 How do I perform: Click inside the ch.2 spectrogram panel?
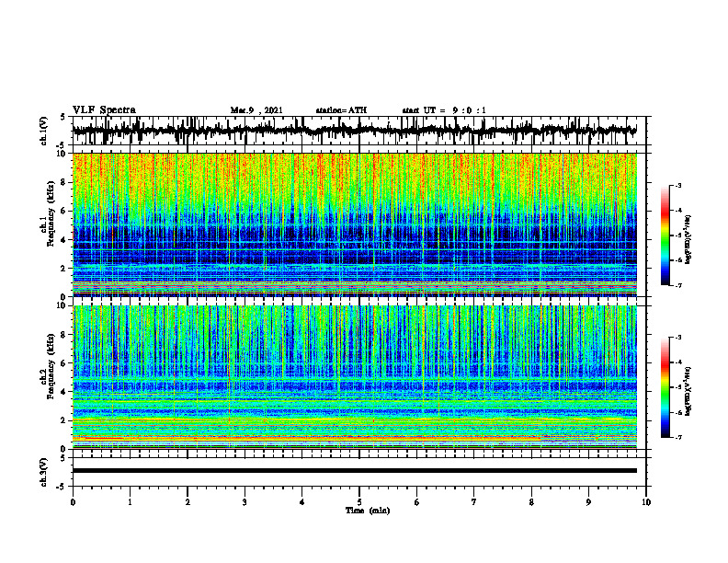point(354,377)
